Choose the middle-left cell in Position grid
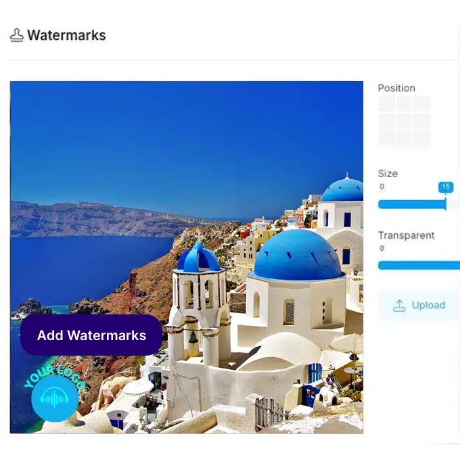Screen dimensions: 460x476 [x=386, y=121]
